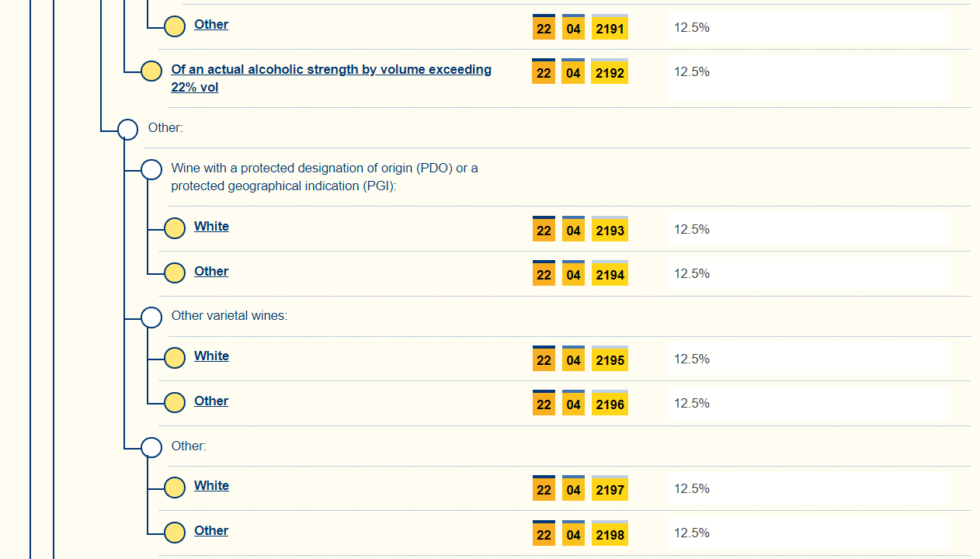Click the yellow circle beside code 2191

(175, 26)
